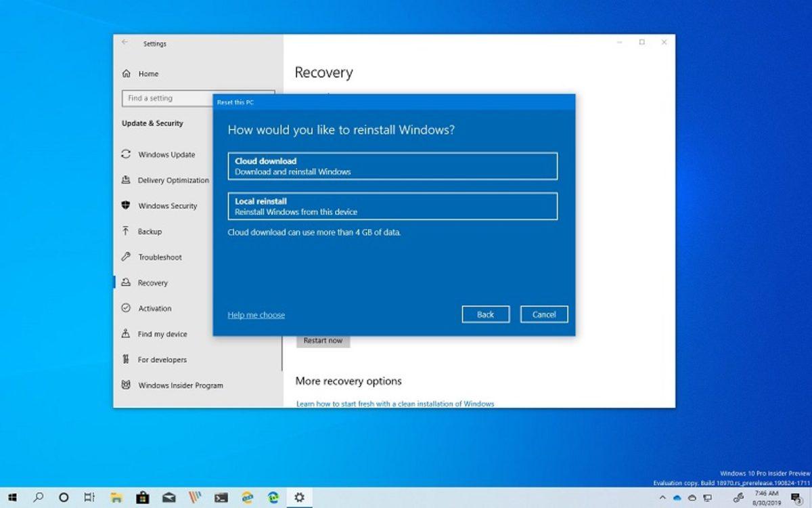The height and width of the screenshot is (508, 812).
Task: Open Command Prompt from the taskbar
Action: point(221,499)
